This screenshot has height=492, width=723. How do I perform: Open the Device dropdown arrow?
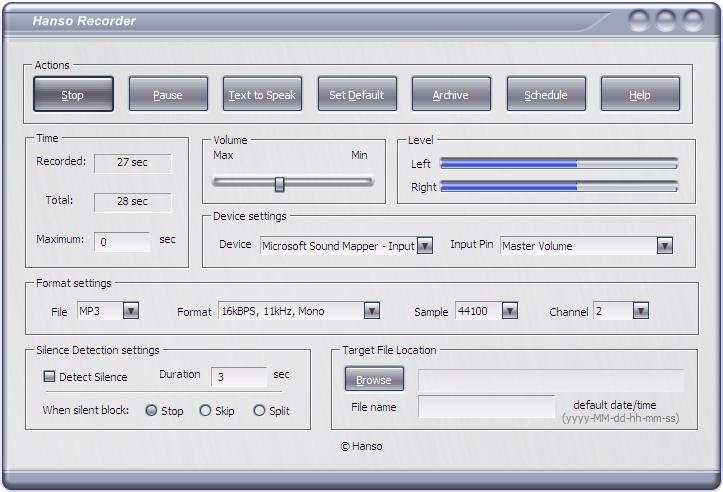(x=425, y=246)
